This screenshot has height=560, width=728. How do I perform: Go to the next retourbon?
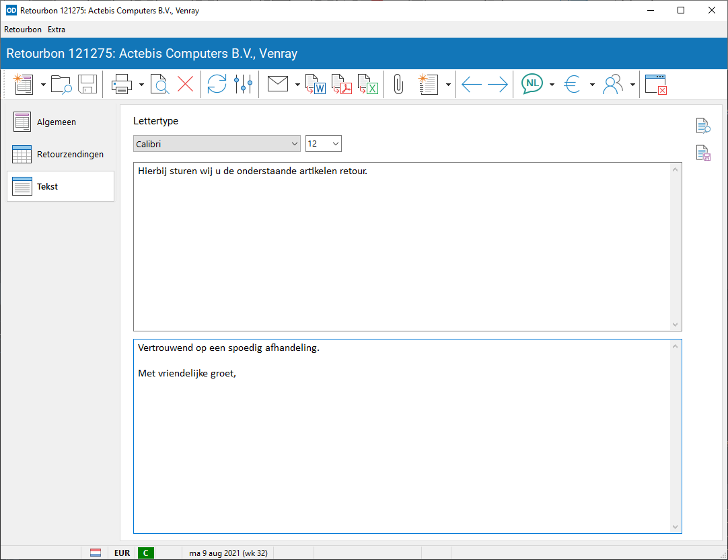(x=498, y=85)
